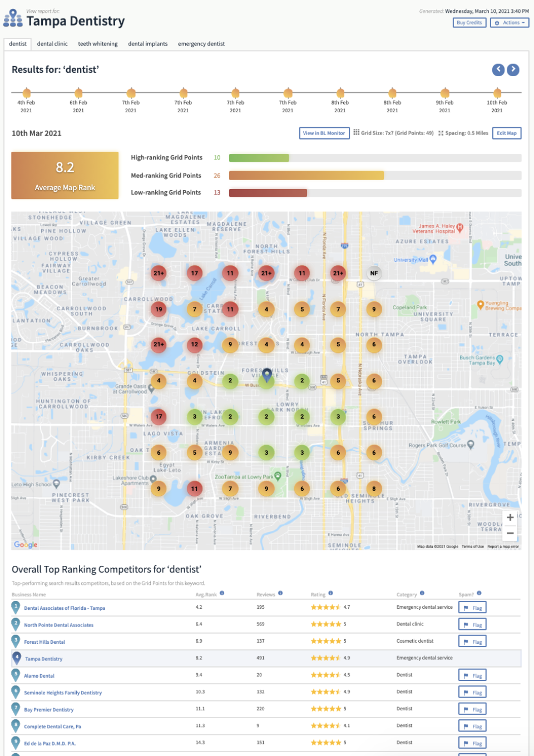Zoom out on the map
Screen dimensions: 534x756
[510, 533]
